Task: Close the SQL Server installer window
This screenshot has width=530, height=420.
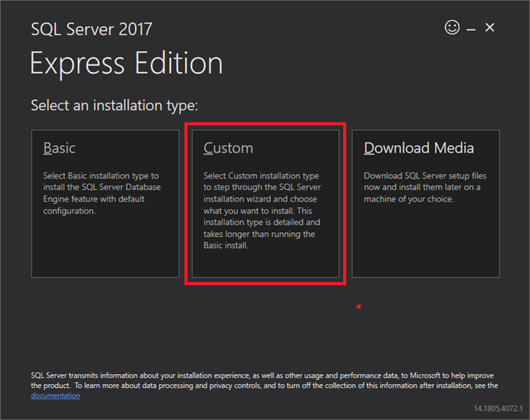Action: coord(490,28)
